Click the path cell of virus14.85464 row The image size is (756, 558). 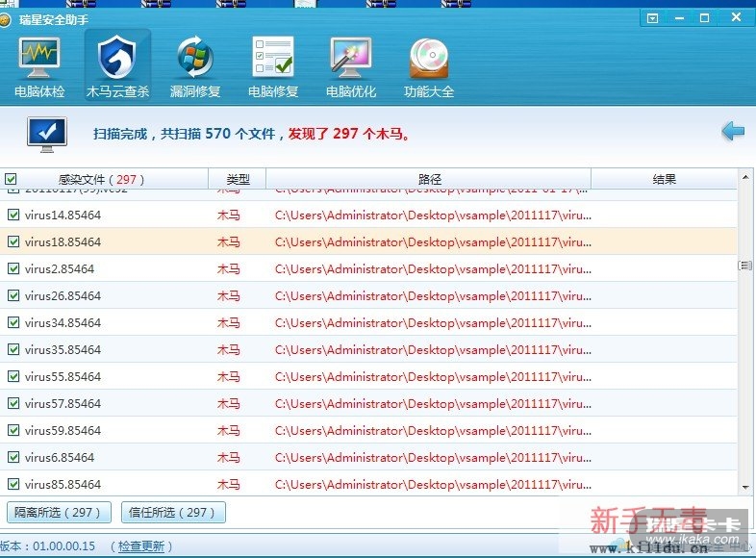click(x=433, y=216)
